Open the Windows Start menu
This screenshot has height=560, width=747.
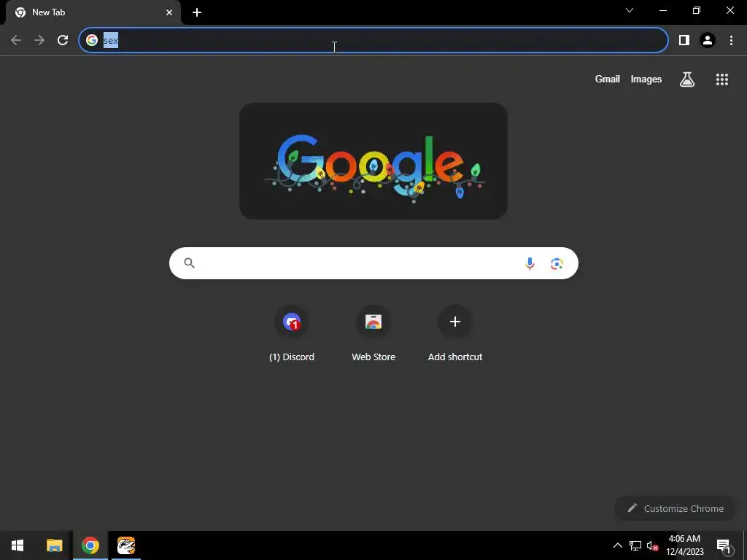18,545
